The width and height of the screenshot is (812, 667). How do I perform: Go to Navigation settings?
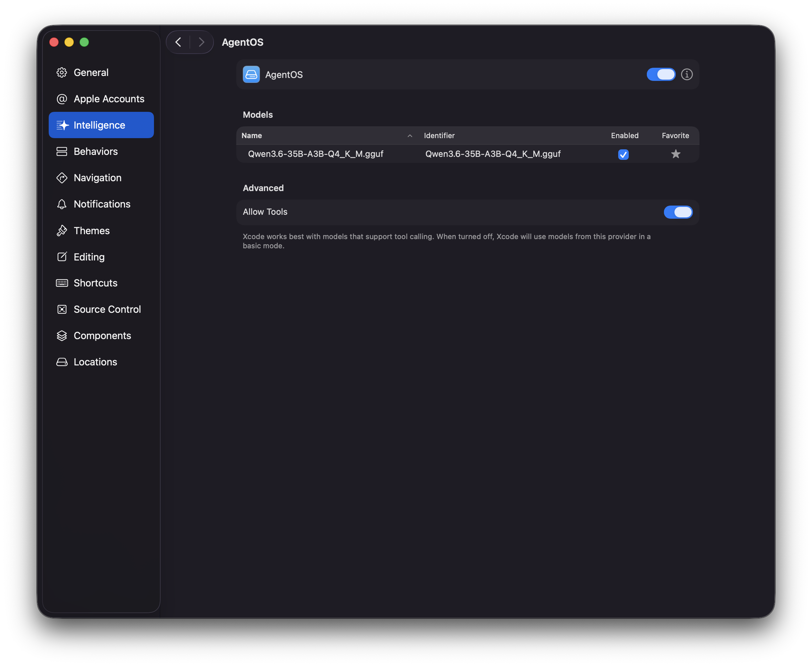coord(101,178)
